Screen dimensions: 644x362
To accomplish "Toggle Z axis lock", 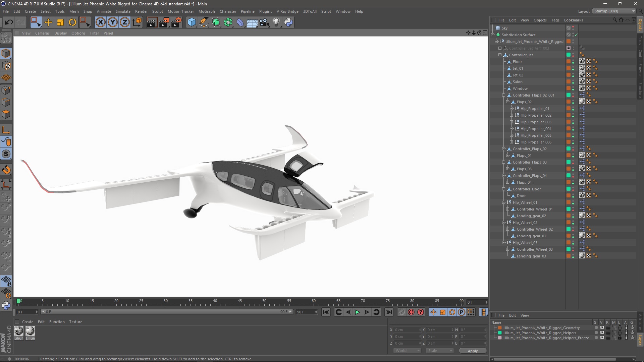I will 125,22.
